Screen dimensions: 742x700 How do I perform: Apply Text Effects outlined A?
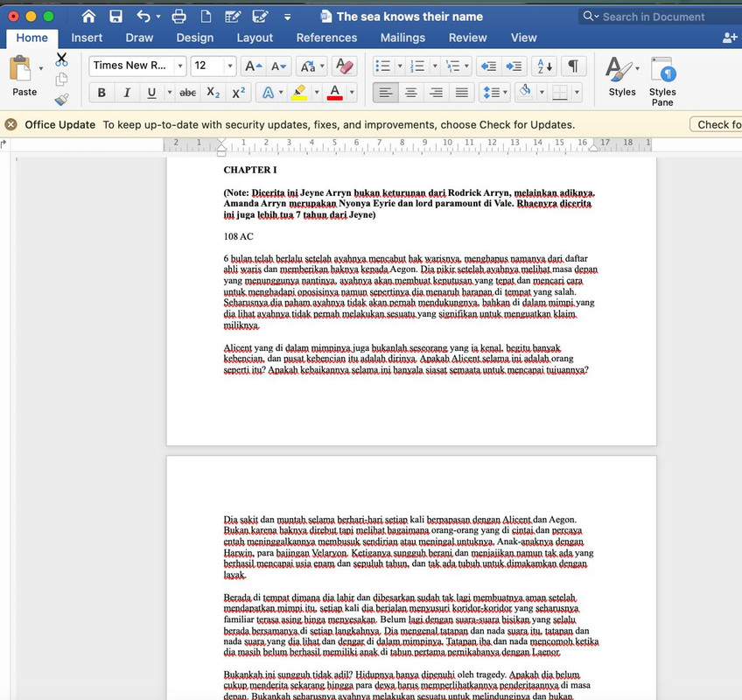(268, 93)
